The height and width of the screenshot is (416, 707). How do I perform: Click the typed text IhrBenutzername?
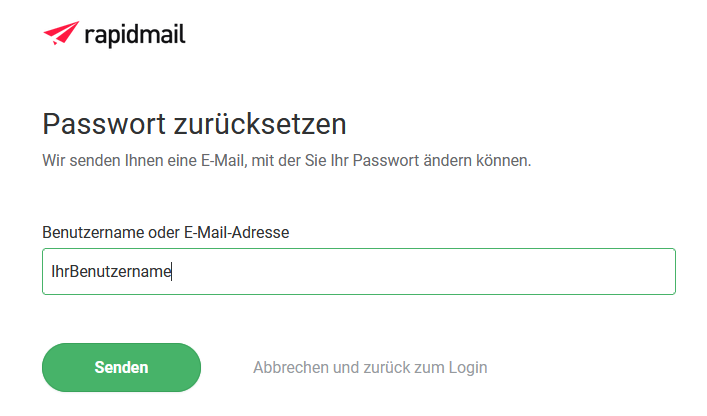[111, 271]
